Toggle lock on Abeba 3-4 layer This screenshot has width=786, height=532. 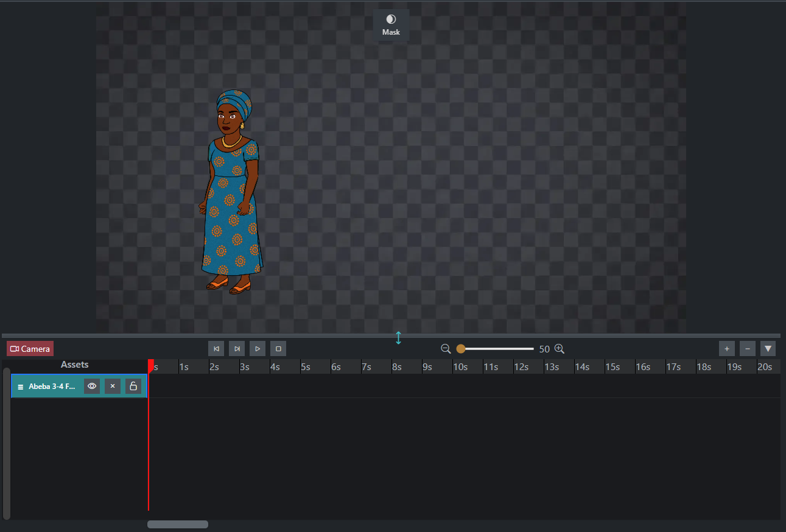click(x=133, y=386)
